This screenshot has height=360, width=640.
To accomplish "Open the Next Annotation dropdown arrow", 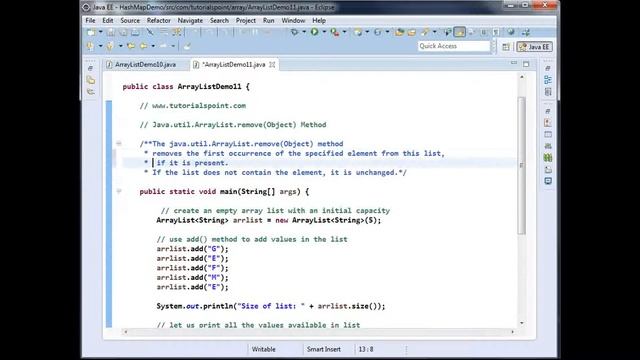I will point(100,47).
